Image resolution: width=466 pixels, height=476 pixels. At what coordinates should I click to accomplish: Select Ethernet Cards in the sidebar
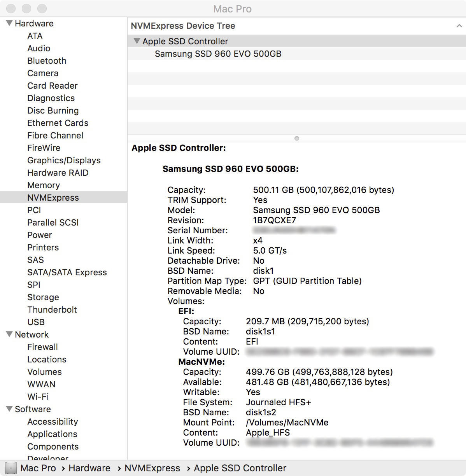[58, 123]
